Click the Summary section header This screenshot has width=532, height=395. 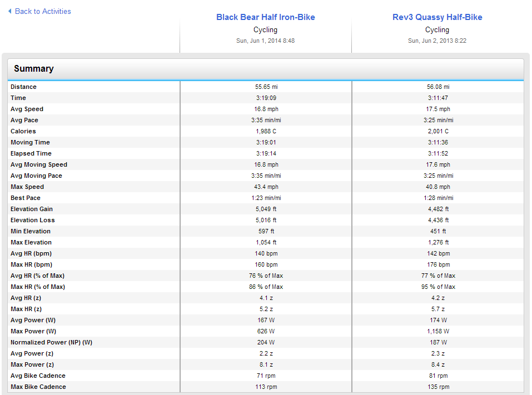click(33, 69)
